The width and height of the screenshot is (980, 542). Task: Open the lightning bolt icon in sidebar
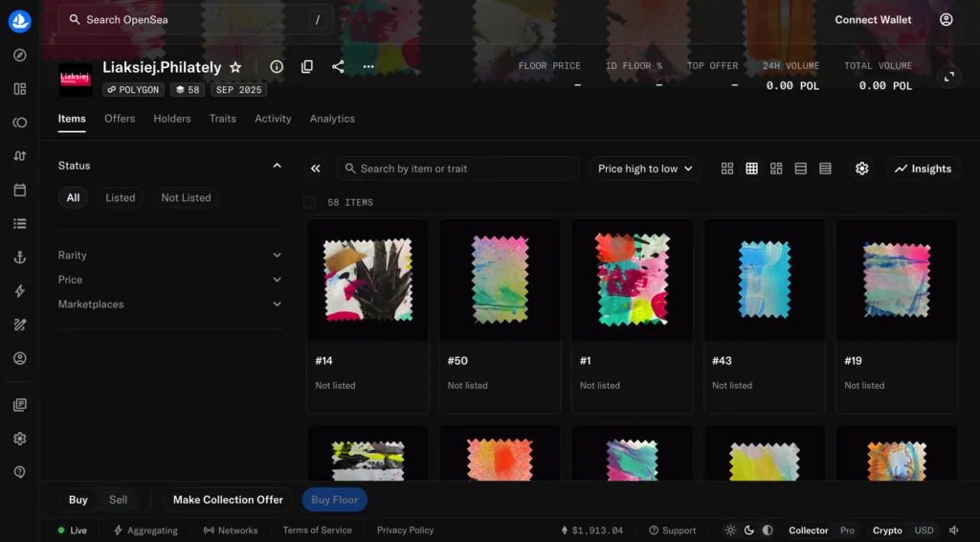coord(20,291)
